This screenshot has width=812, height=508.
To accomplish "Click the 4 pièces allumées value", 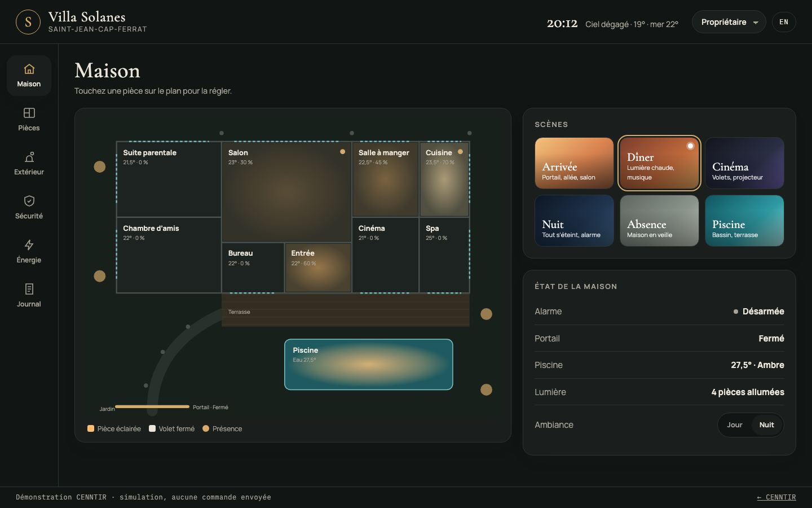I will 748,392.
